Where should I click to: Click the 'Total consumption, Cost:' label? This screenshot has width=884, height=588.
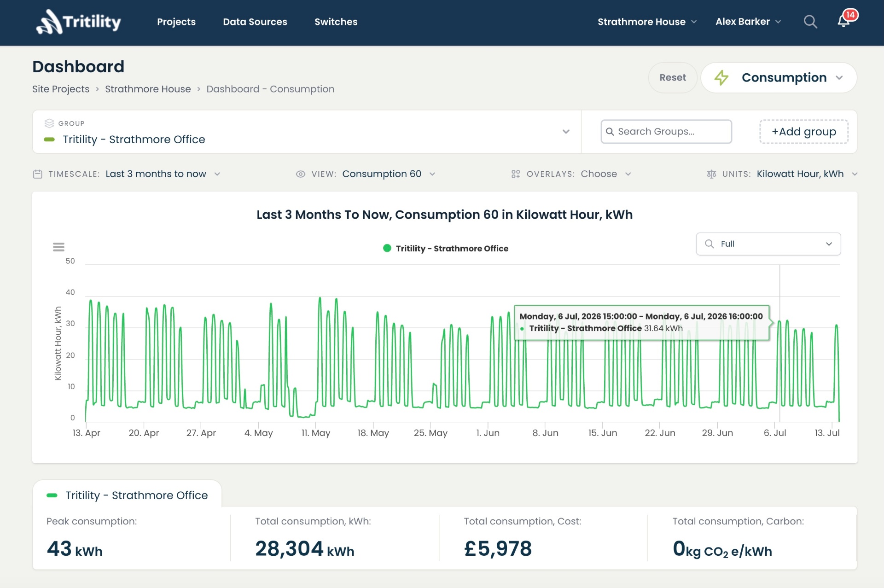tap(523, 521)
